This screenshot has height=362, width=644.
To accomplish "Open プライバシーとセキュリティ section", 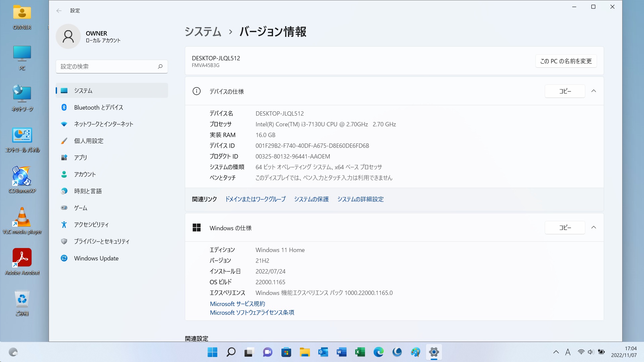I will tap(101, 241).
